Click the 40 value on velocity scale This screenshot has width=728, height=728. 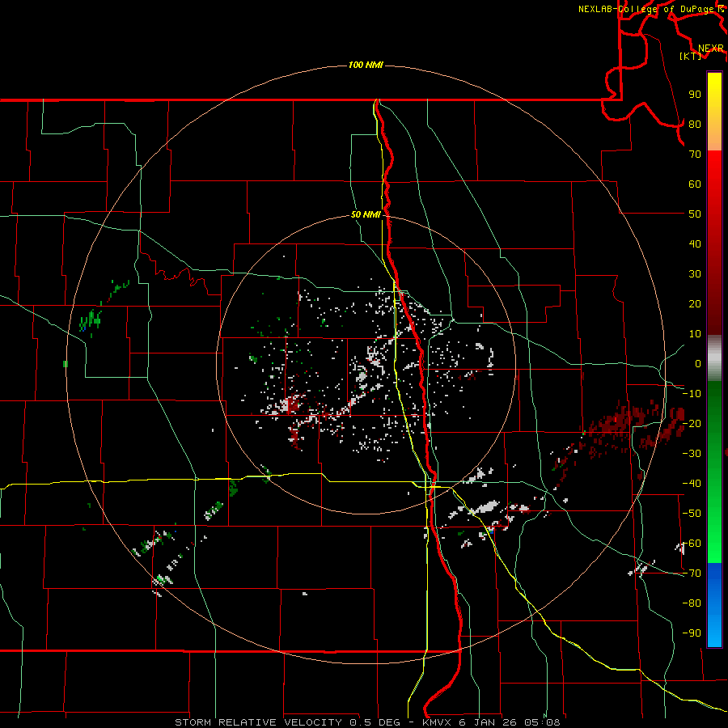tap(695, 243)
